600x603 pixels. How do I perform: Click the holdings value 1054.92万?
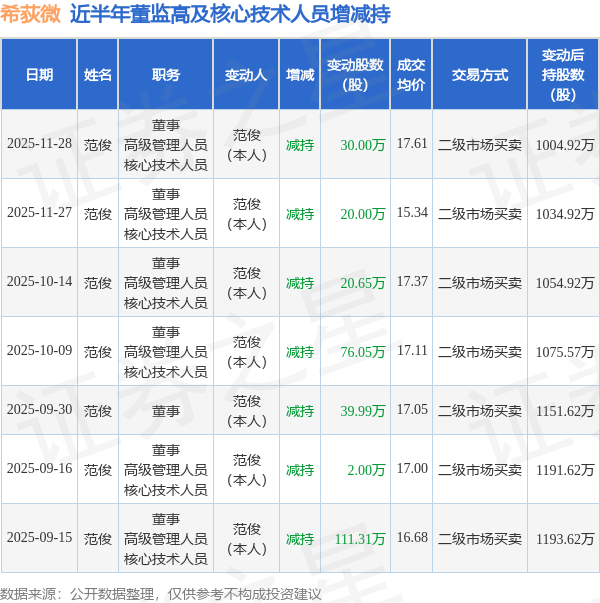(565, 283)
